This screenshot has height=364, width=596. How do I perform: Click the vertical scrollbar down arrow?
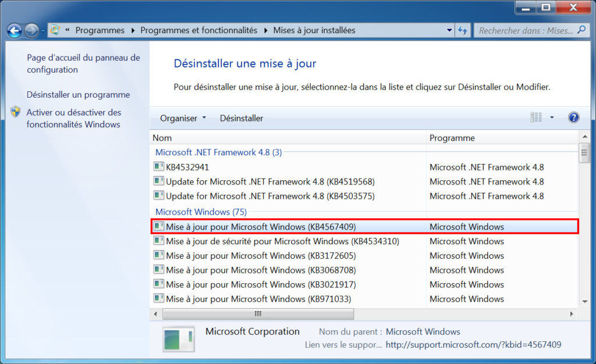584,301
